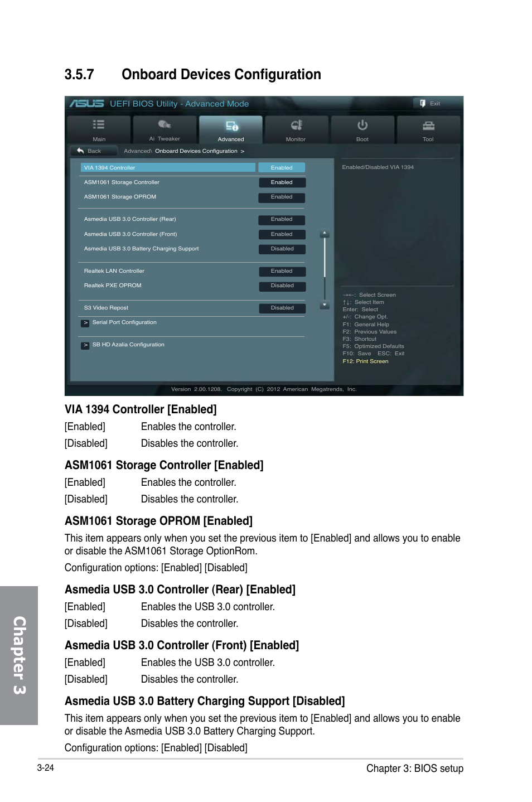
Task: Select ASM1061 Storage Controller label
Action: (x=122, y=182)
